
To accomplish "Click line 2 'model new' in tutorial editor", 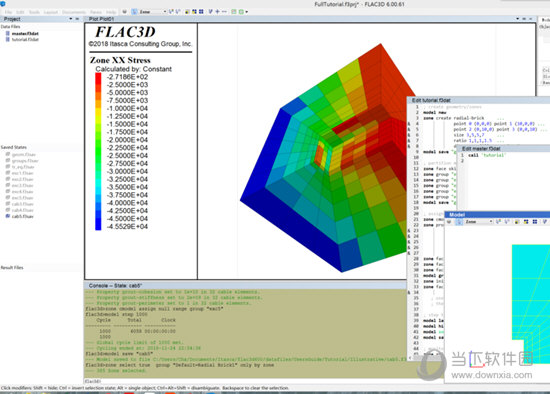I will 435,113.
